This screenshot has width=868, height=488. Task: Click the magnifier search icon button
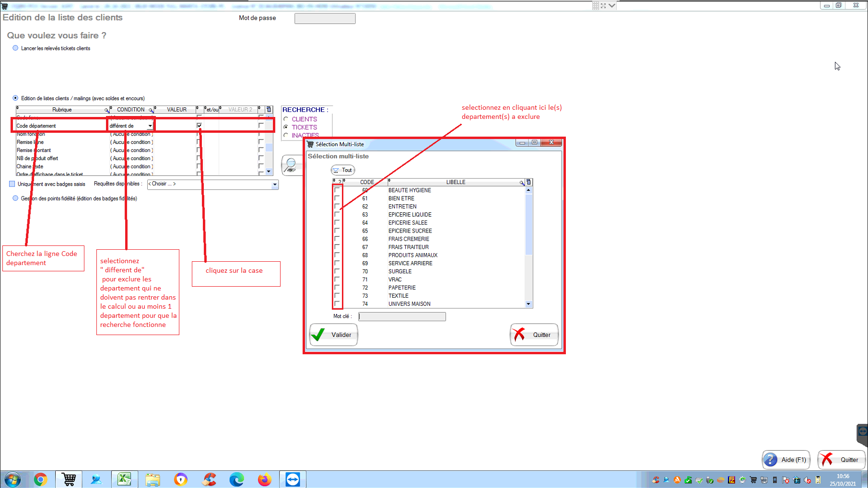pyautogui.click(x=291, y=165)
